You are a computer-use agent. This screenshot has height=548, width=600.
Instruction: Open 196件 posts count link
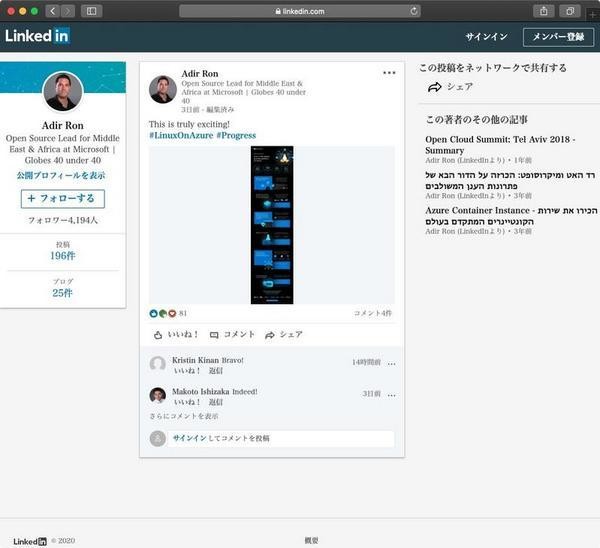click(x=63, y=256)
